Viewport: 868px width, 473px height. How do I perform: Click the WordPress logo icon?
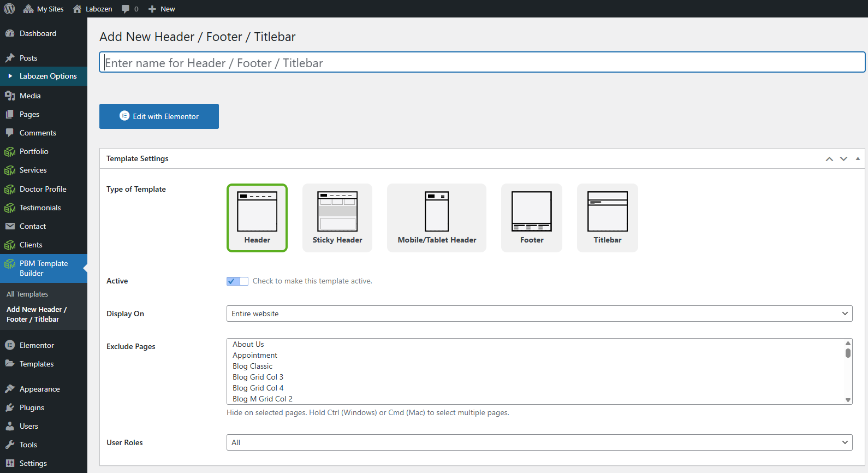(x=9, y=9)
